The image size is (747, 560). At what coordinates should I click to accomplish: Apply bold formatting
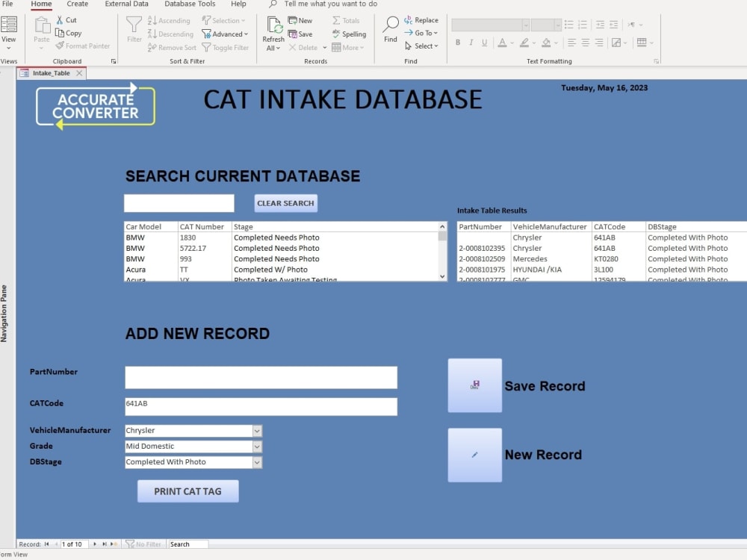click(458, 43)
